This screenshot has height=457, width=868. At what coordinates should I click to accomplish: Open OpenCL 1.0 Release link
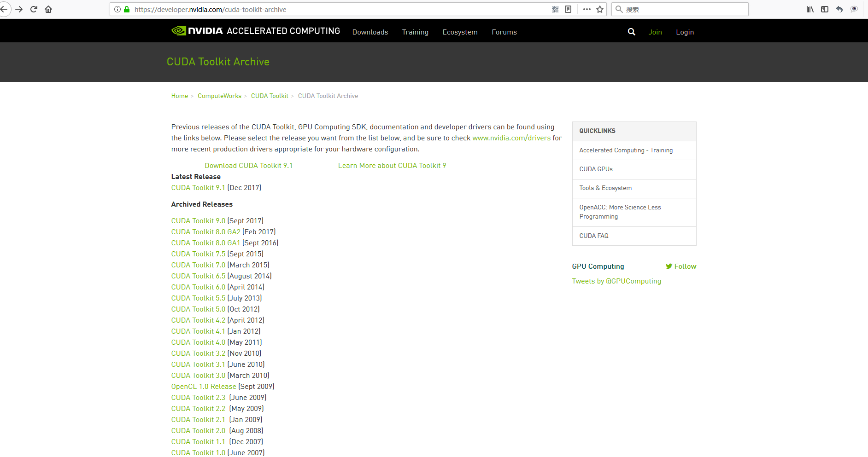click(x=204, y=387)
